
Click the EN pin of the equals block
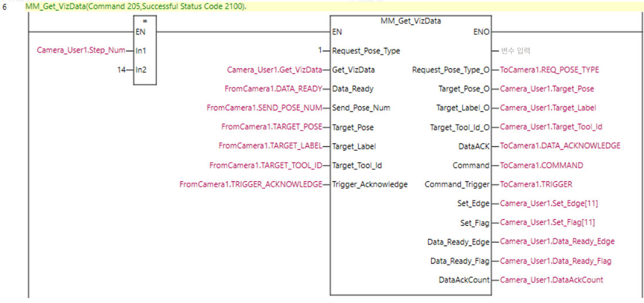coord(140,30)
